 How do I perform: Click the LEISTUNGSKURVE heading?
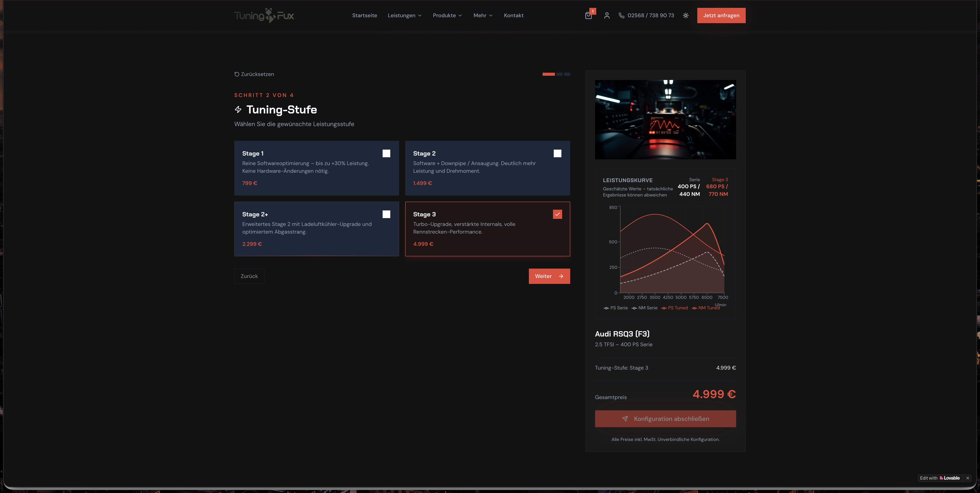(628, 180)
